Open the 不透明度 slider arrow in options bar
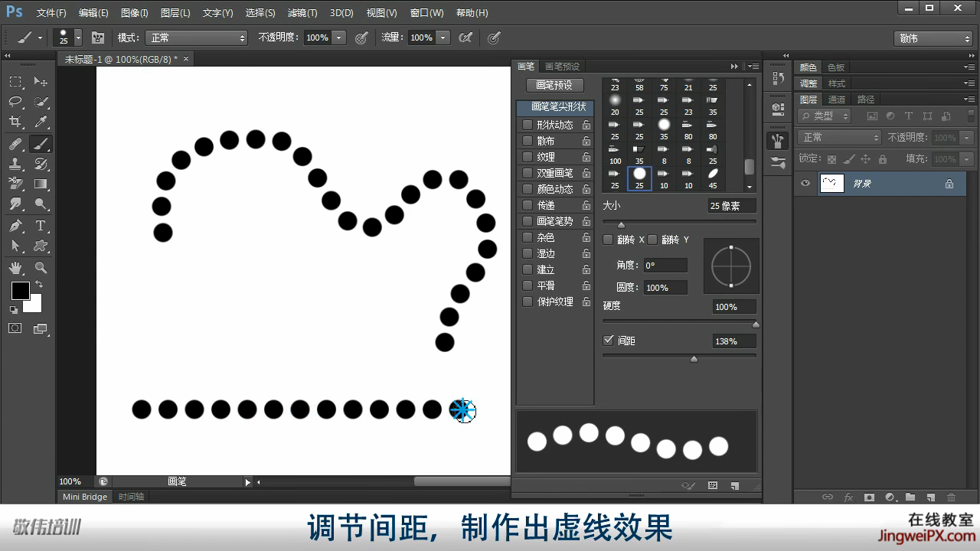Viewport: 980px width, 551px height. point(339,37)
